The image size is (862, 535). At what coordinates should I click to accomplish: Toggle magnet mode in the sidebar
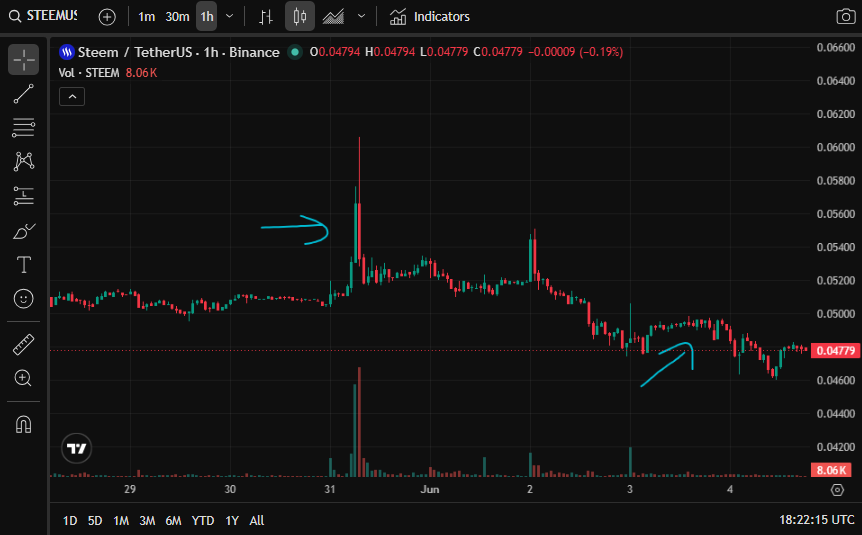click(24, 424)
